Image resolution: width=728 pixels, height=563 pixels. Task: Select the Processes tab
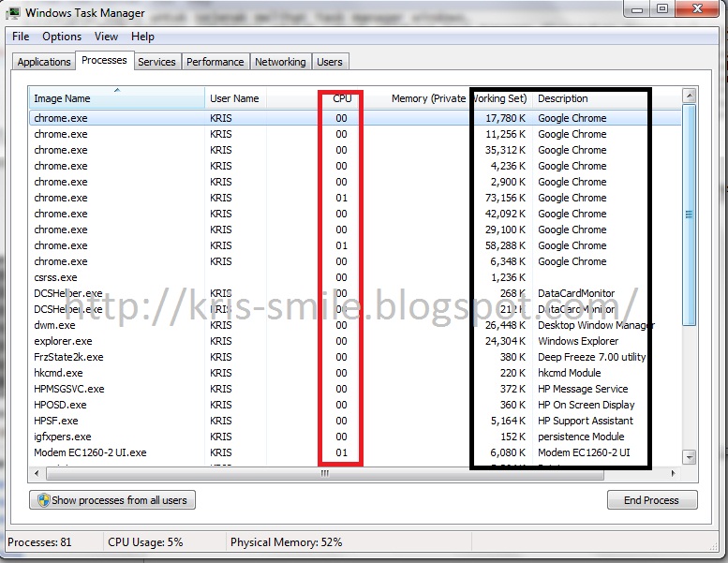pyautogui.click(x=104, y=60)
